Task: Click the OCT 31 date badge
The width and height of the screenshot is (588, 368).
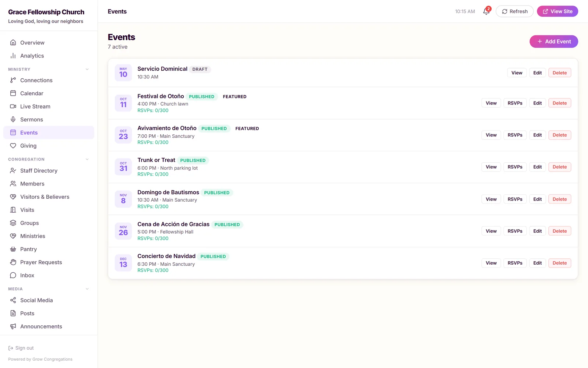Action: pos(123,167)
